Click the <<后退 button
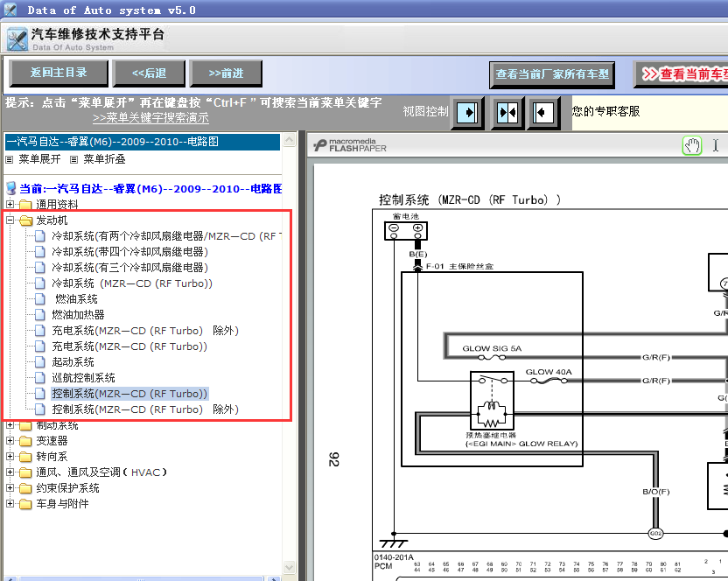 [149, 73]
